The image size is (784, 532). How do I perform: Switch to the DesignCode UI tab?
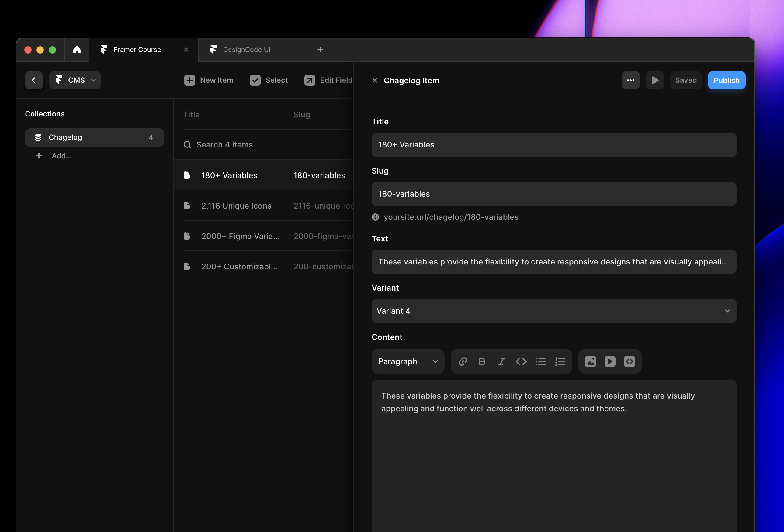tap(247, 50)
